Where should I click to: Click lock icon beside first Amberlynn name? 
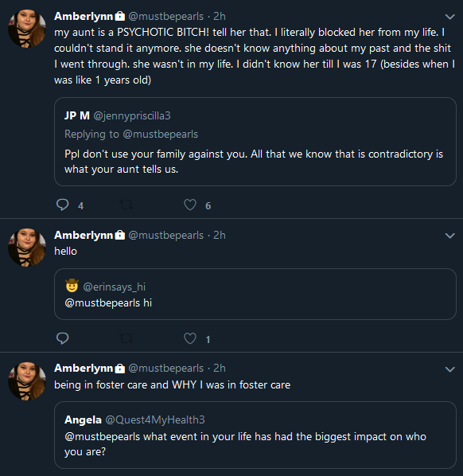[120, 16]
